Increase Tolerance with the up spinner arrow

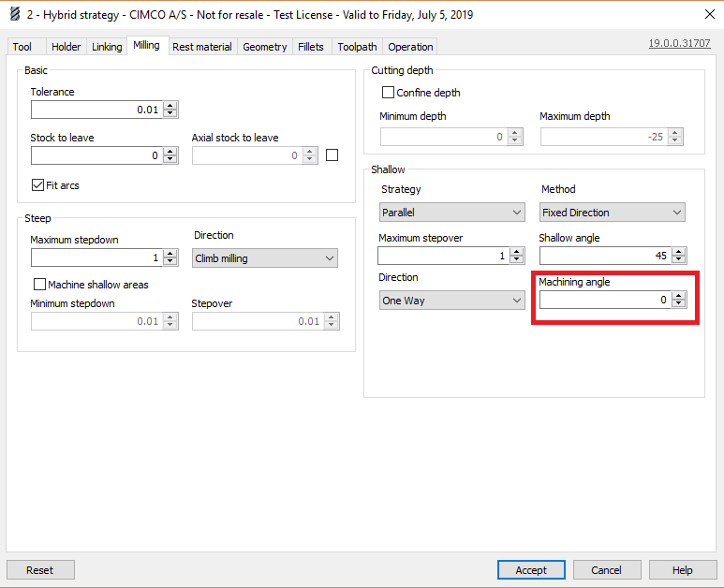coord(170,106)
